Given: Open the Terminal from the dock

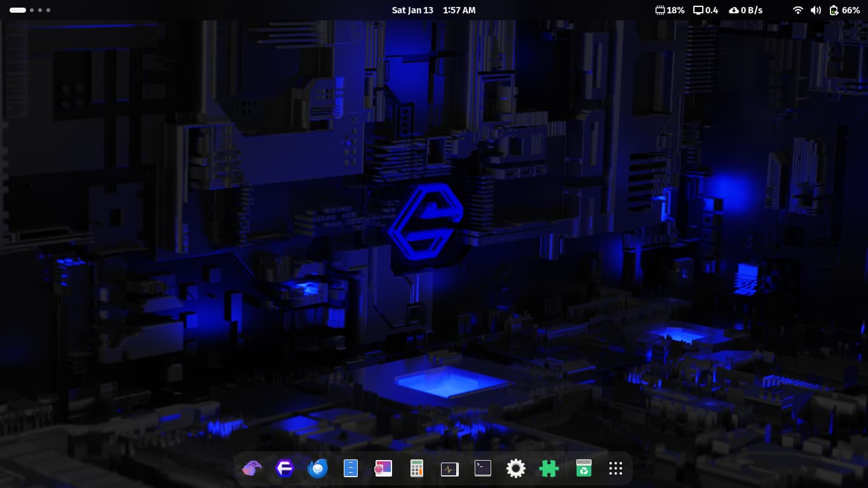Looking at the screenshot, I should click(x=483, y=469).
